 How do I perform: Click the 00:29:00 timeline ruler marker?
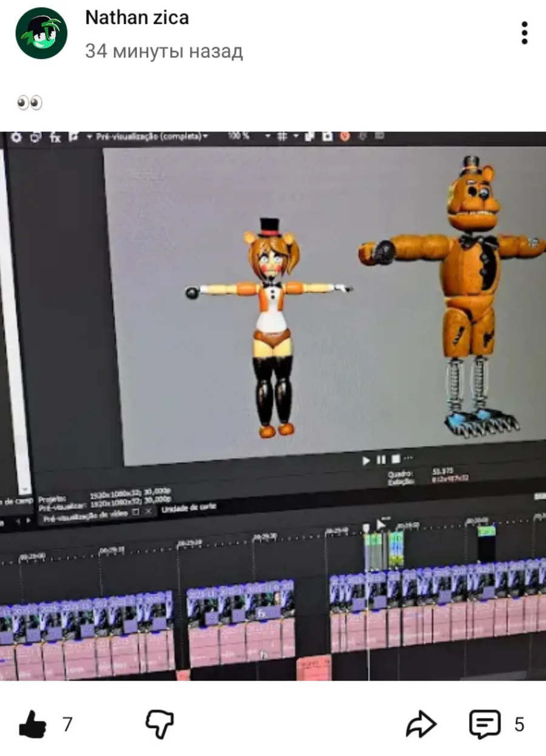32,556
